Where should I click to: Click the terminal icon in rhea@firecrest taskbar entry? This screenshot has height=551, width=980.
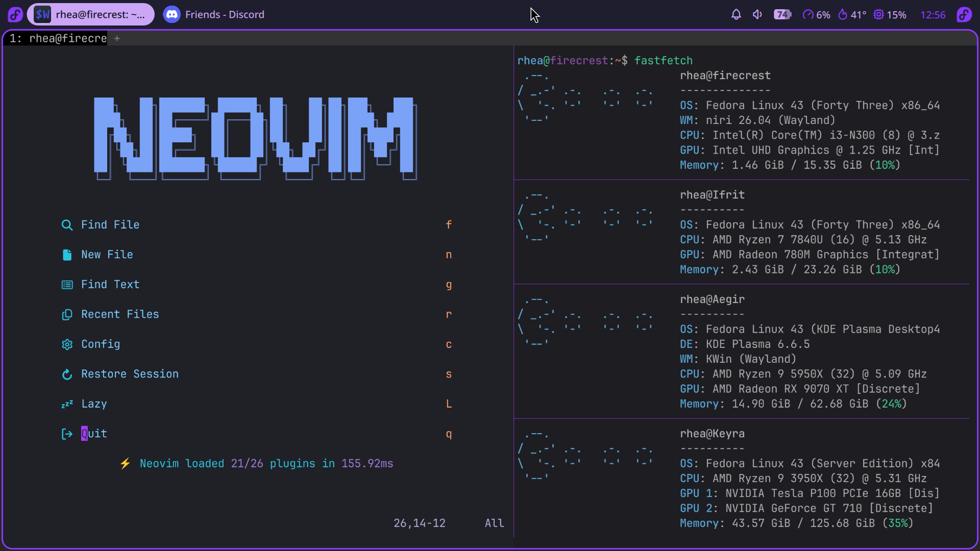click(x=42, y=14)
